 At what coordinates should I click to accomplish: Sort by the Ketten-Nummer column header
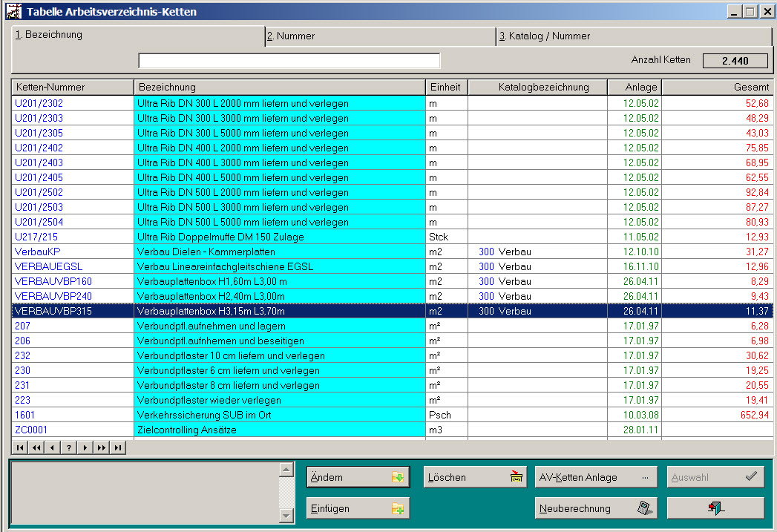(x=73, y=88)
